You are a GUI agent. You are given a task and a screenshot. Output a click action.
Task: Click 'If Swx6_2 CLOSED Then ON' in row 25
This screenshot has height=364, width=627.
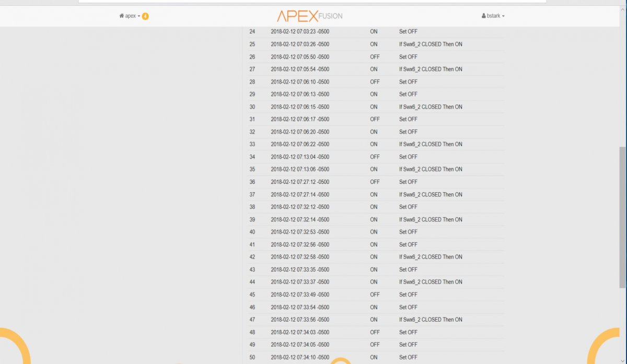pyautogui.click(x=431, y=44)
